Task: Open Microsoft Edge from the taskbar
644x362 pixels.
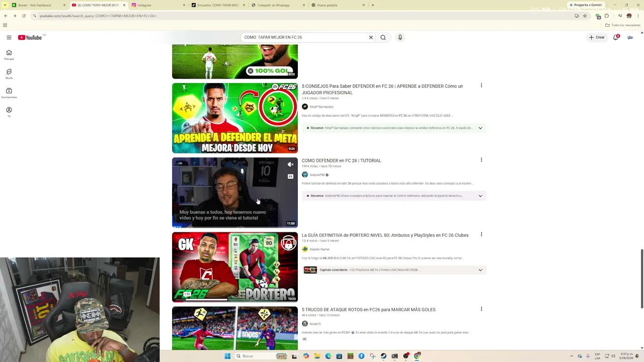Action: [x=328, y=356]
